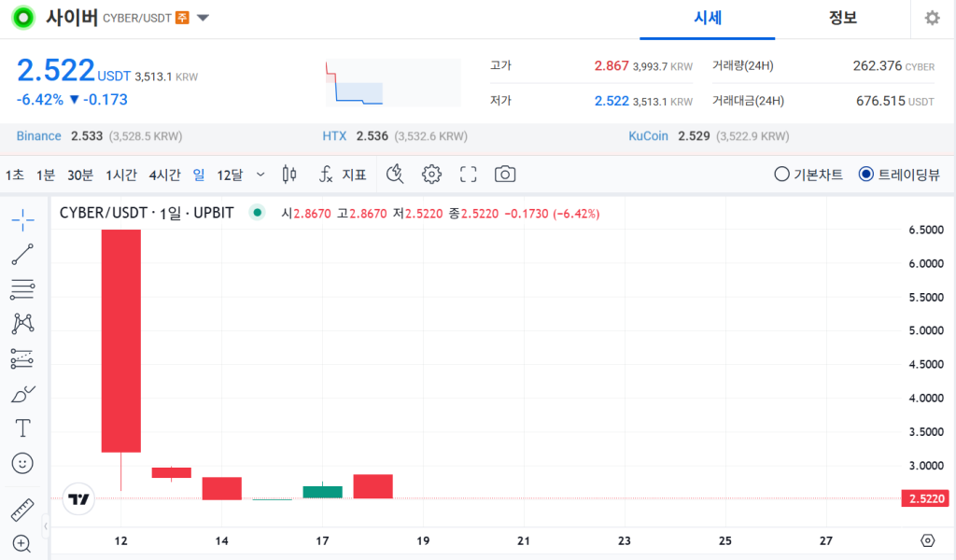Viewport: 956px width, 560px height.
Task: Expand the CYBER/USDT market selector arrow
Action: pyautogui.click(x=204, y=18)
